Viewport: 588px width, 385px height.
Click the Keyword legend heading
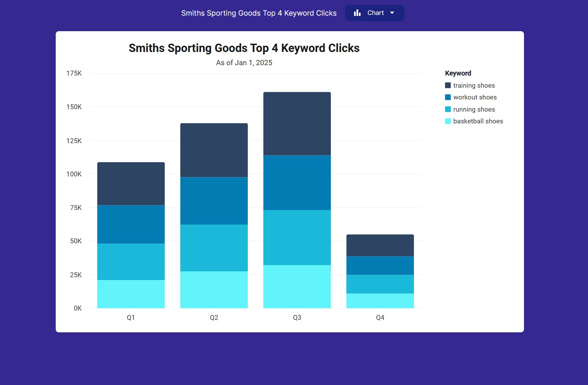[x=458, y=73]
